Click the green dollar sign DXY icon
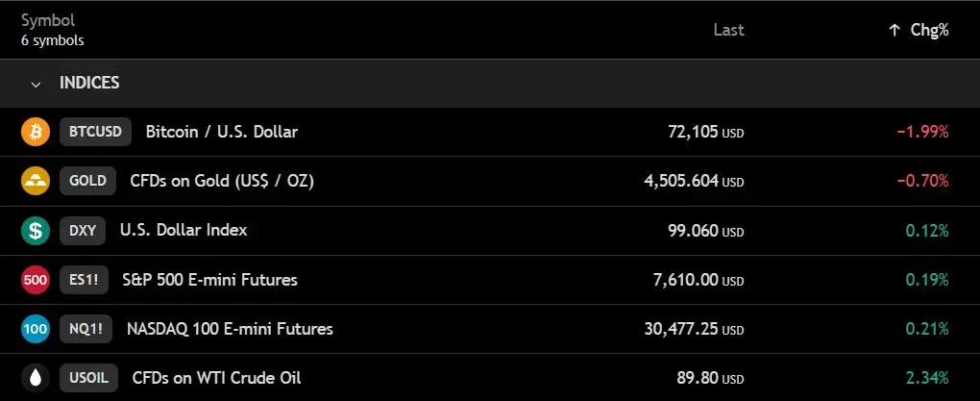The width and height of the screenshot is (980, 401). [x=35, y=230]
